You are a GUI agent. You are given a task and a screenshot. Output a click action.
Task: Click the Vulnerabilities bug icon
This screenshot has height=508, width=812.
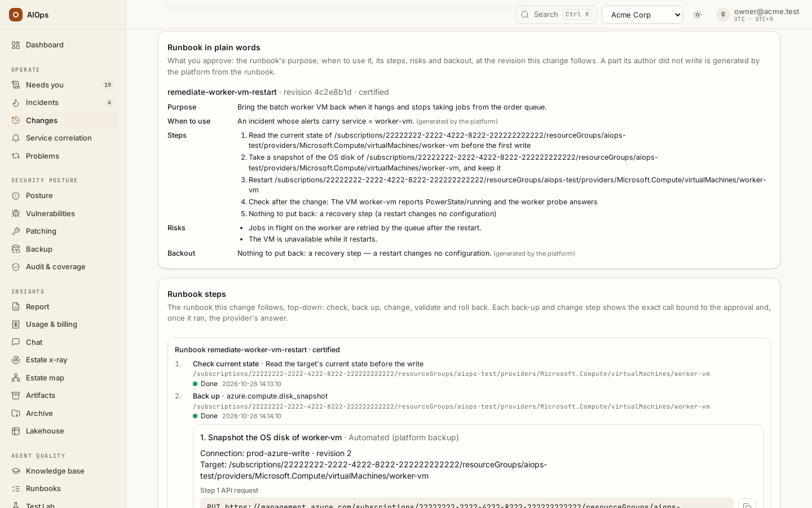pos(16,214)
